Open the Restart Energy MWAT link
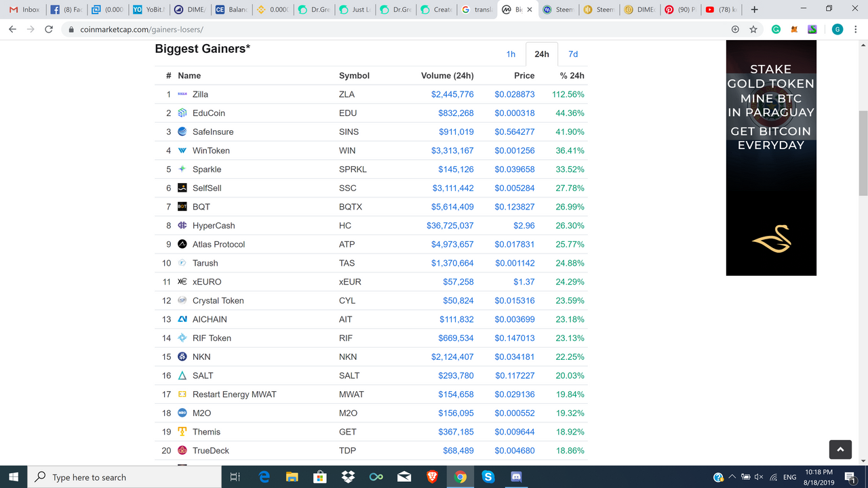 [235, 394]
